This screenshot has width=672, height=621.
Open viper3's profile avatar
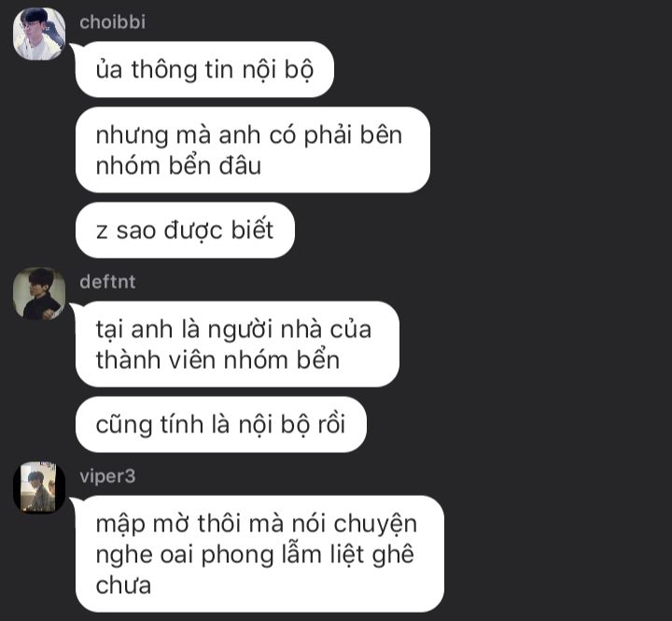[x=39, y=487]
